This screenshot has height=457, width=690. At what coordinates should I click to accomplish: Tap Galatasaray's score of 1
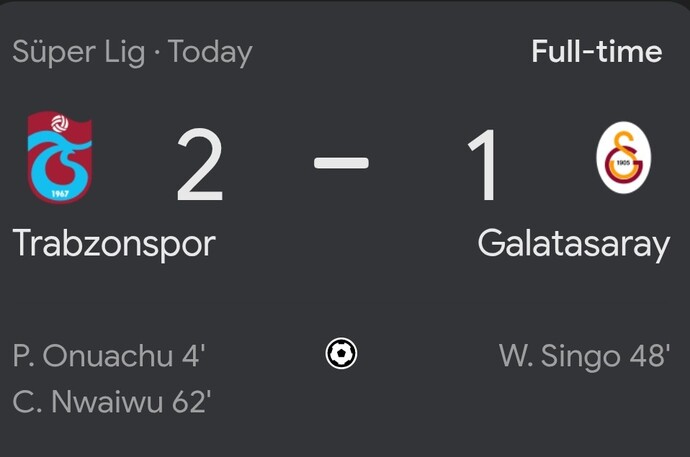tap(482, 165)
